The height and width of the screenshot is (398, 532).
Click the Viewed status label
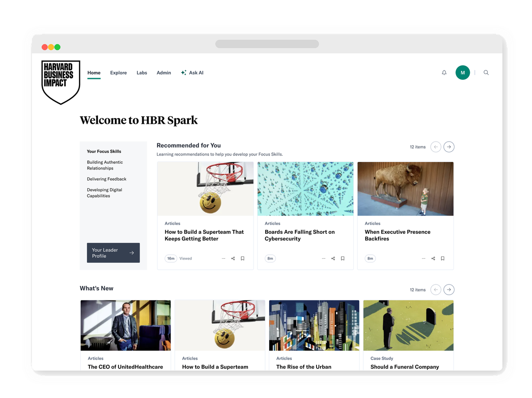point(186,258)
